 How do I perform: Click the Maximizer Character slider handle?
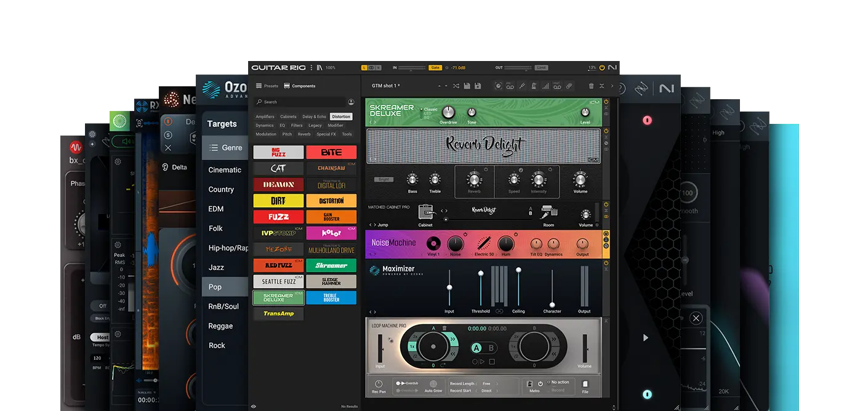tap(552, 305)
